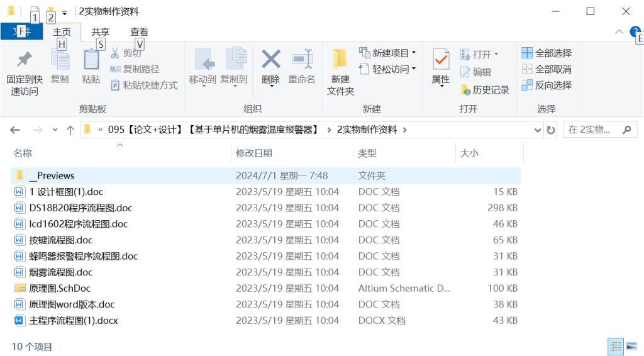Open the recent locations dropdown arrow
The height and width of the screenshot is (356, 644).
[55, 130]
